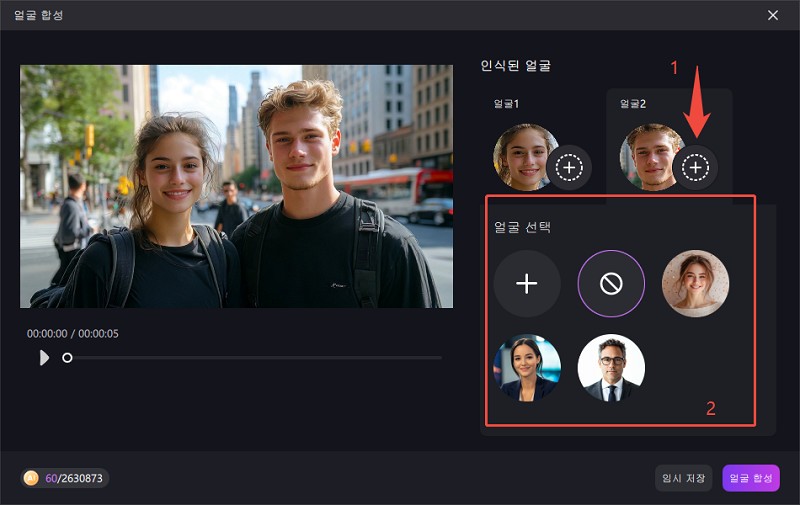Click the 얼굴1 label
The width and height of the screenshot is (800, 505).
(x=505, y=104)
